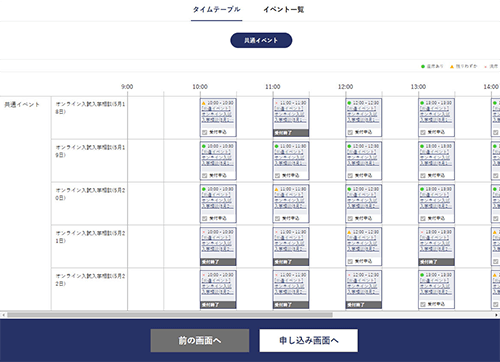Viewport: 500px width, 362px height.
Task: Click the 共通イベント category label in the timetable
Action: (22, 104)
